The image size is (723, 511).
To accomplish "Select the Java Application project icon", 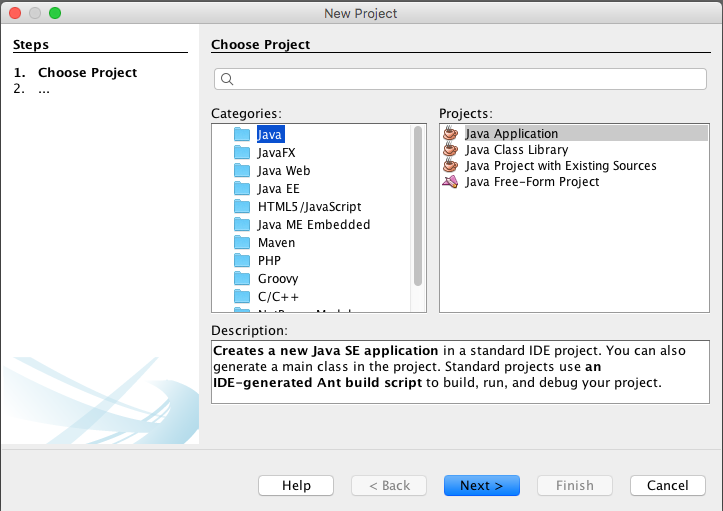I will 450,133.
